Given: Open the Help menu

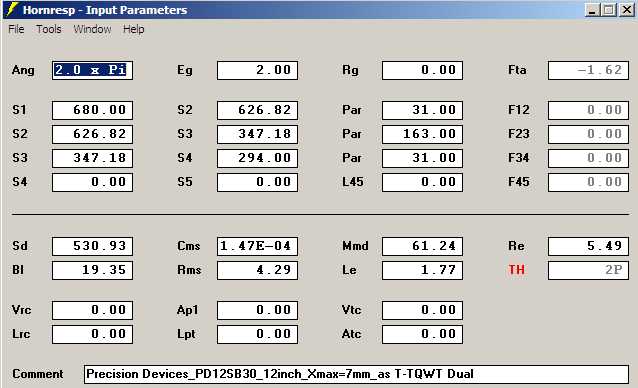Looking at the screenshot, I should pyautogui.click(x=134, y=29).
